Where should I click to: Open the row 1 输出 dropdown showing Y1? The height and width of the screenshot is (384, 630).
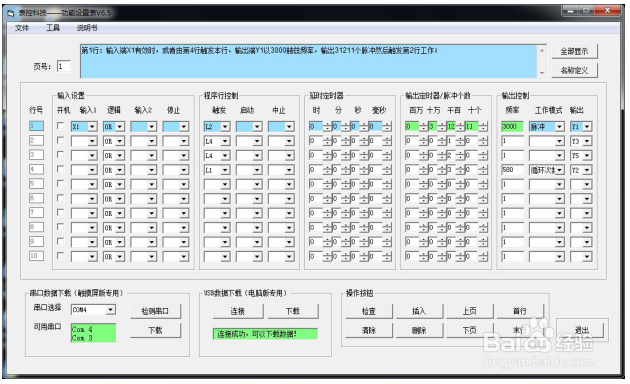click(581, 127)
